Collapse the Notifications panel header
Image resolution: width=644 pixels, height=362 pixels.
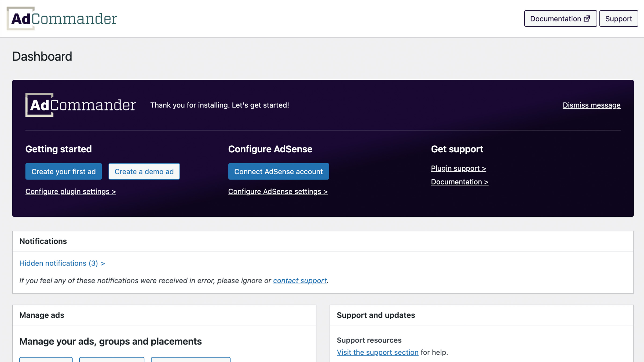[x=43, y=241]
